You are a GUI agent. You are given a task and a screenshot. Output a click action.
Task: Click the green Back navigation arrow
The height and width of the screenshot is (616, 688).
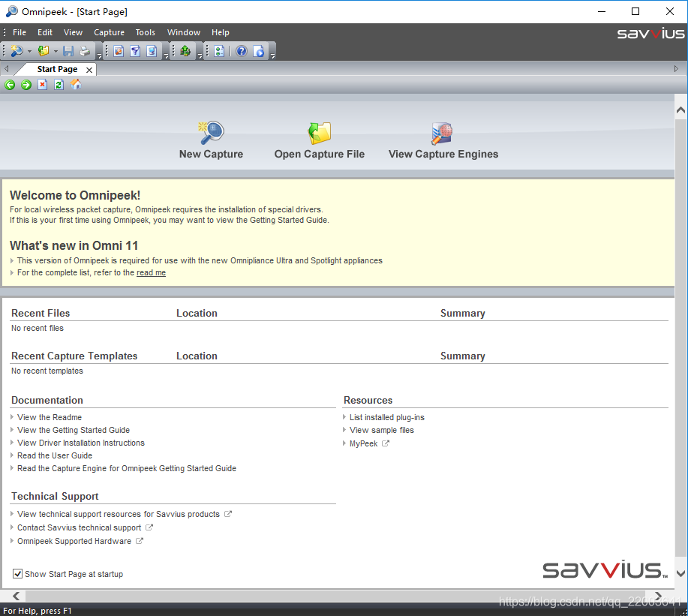pyautogui.click(x=10, y=85)
